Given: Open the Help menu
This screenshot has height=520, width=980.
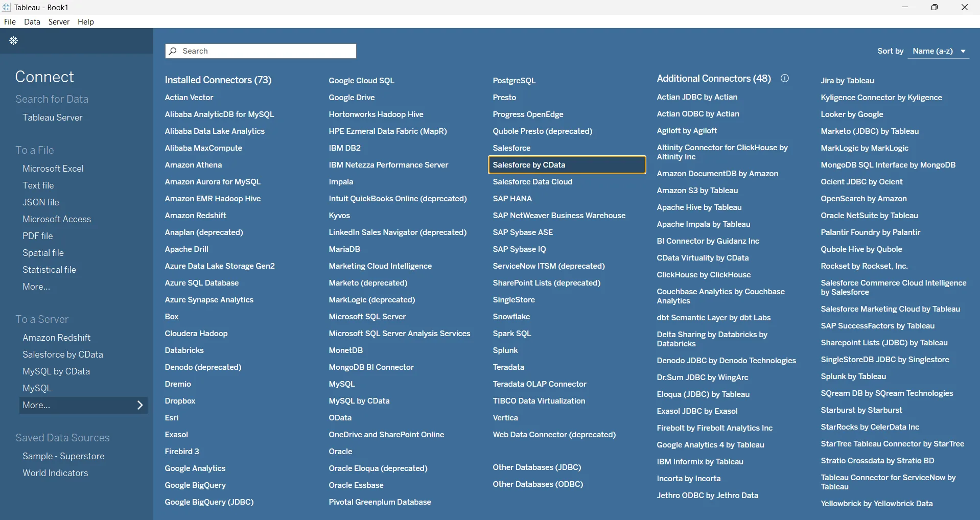Looking at the screenshot, I should 86,22.
